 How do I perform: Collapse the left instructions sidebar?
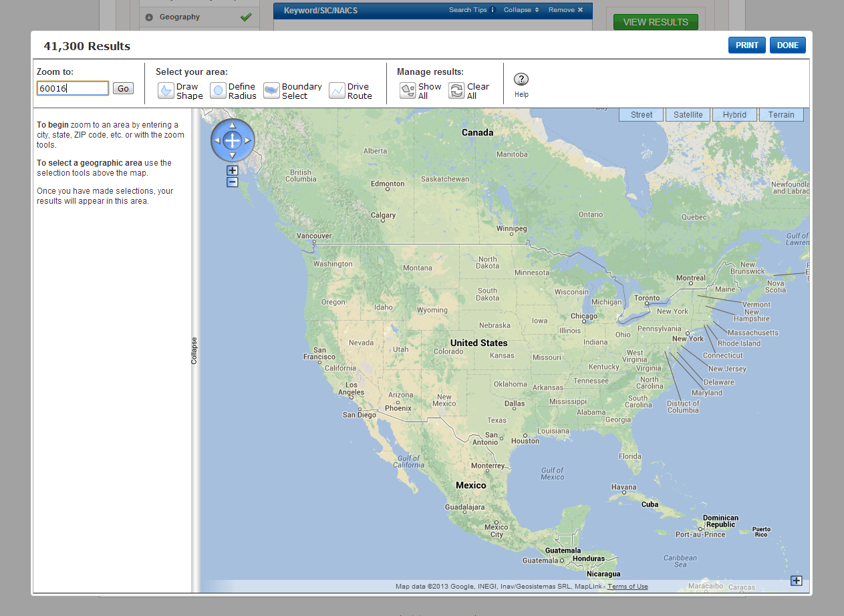click(194, 350)
